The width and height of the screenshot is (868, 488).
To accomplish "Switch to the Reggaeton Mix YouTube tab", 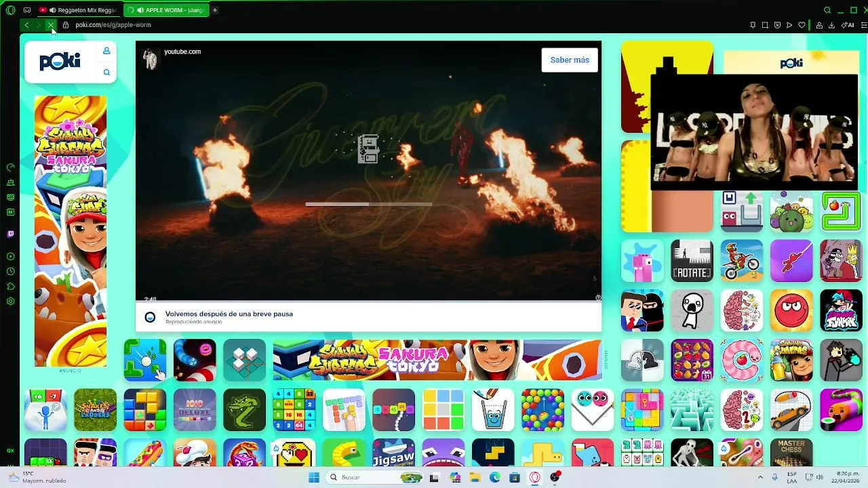I will [78, 10].
